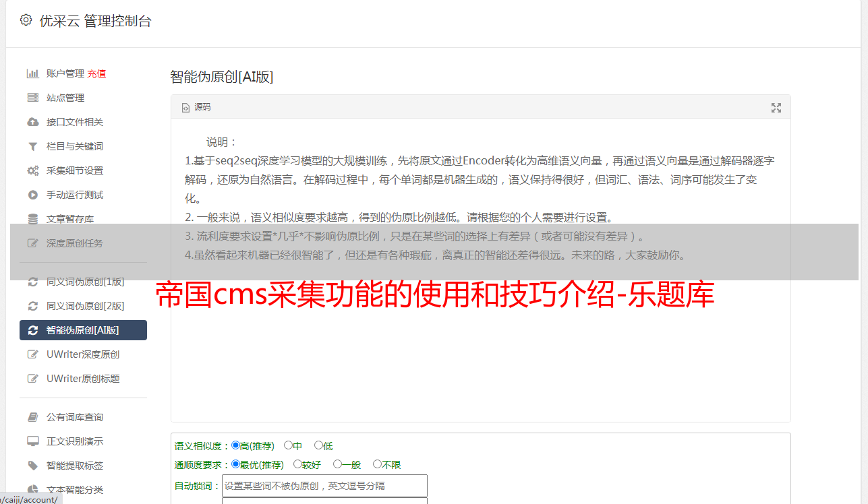This screenshot has height=504, width=868.
Task: Go to UWriter深度原创 page
Action: (x=83, y=354)
